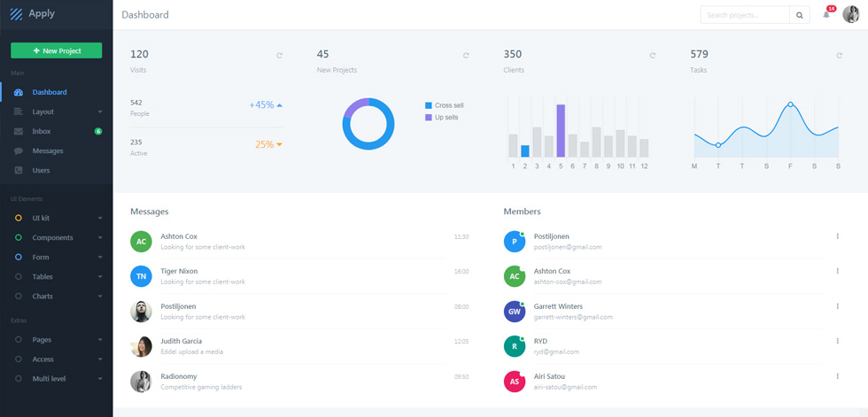The height and width of the screenshot is (417, 868).
Task: Click the green Components circle icon
Action: point(19,237)
